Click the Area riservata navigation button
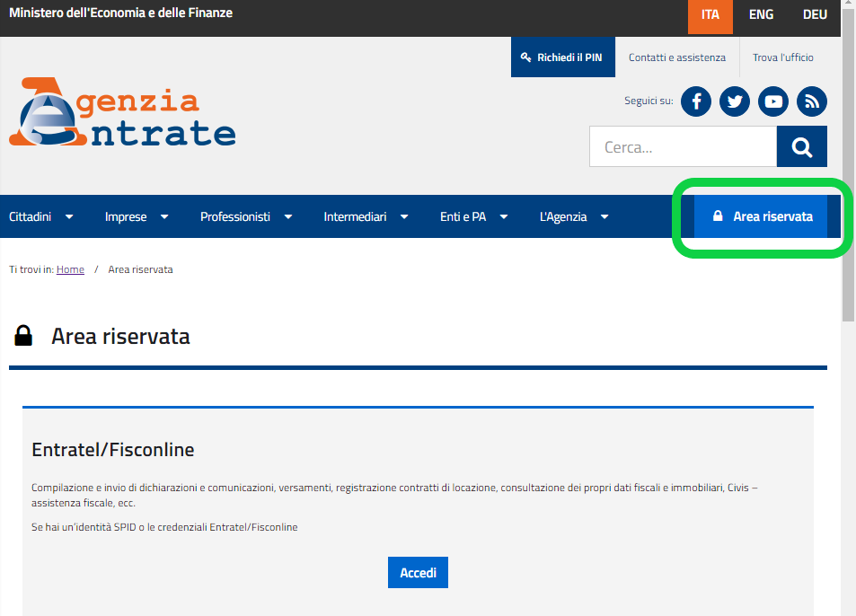 click(761, 216)
